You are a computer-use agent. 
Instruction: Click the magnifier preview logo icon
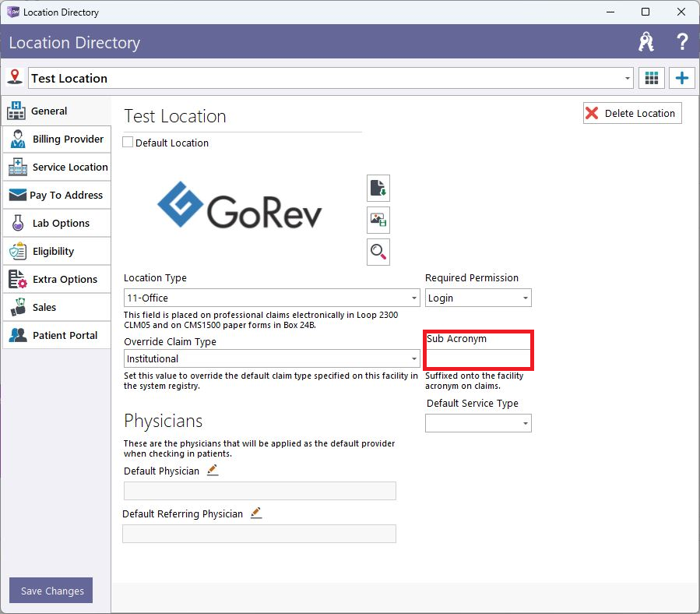(378, 252)
